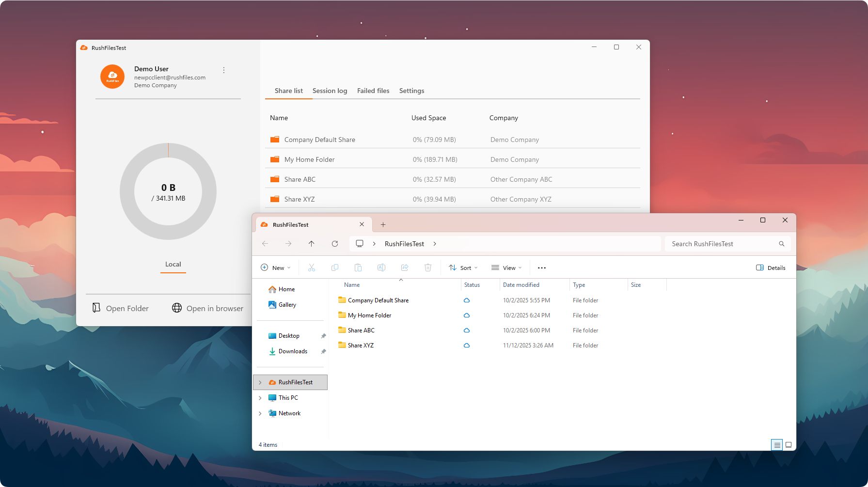Sort by Date modified column header
The height and width of the screenshot is (487, 868).
(521, 285)
